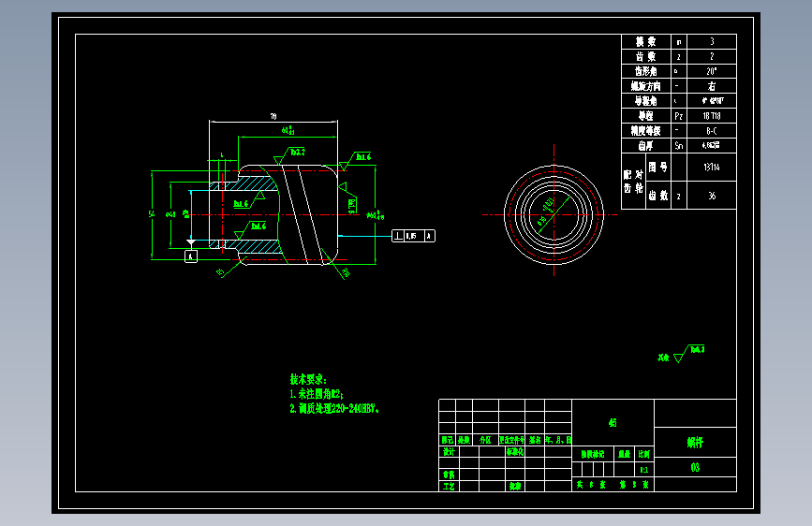Click the center of the circular end view
812x526 pixels.
coord(554,214)
